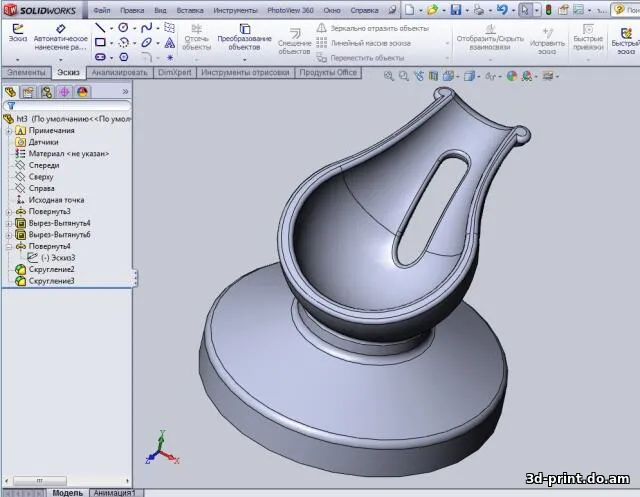Save the part with the floppy disk icon

(x=456, y=9)
